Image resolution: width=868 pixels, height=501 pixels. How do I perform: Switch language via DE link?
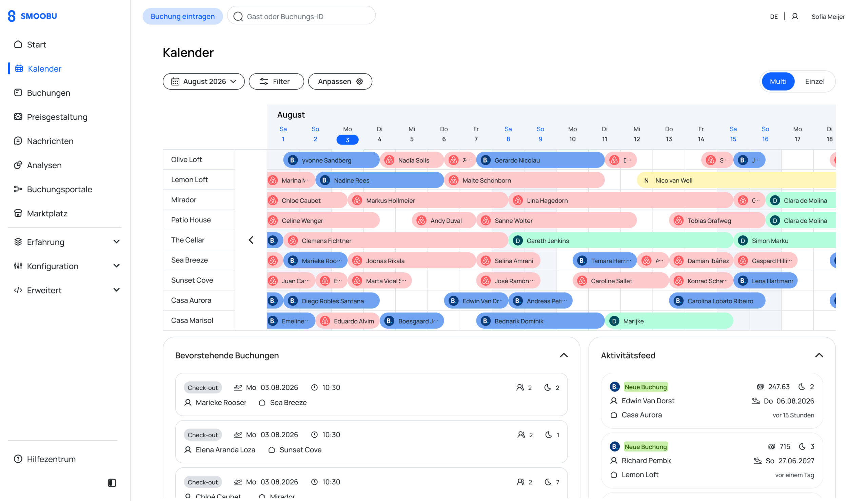(x=774, y=17)
